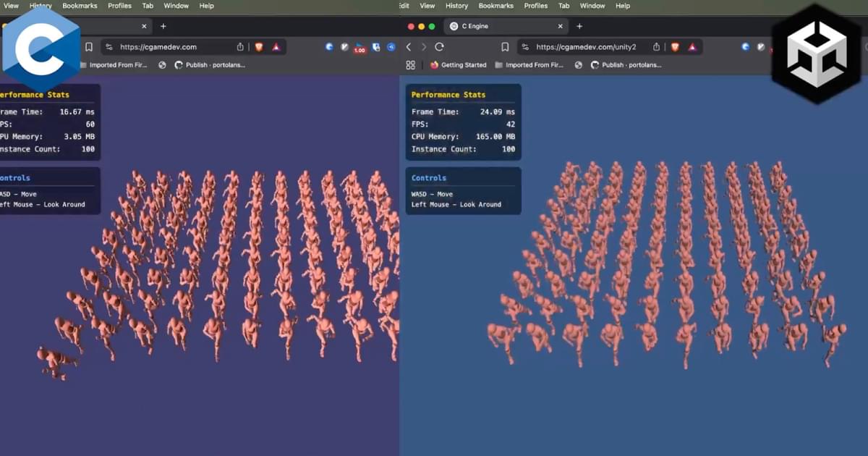Screen dimensions: 868x456
Task: Click the cgamedev.com/unity2 address field
Action: (x=586, y=47)
